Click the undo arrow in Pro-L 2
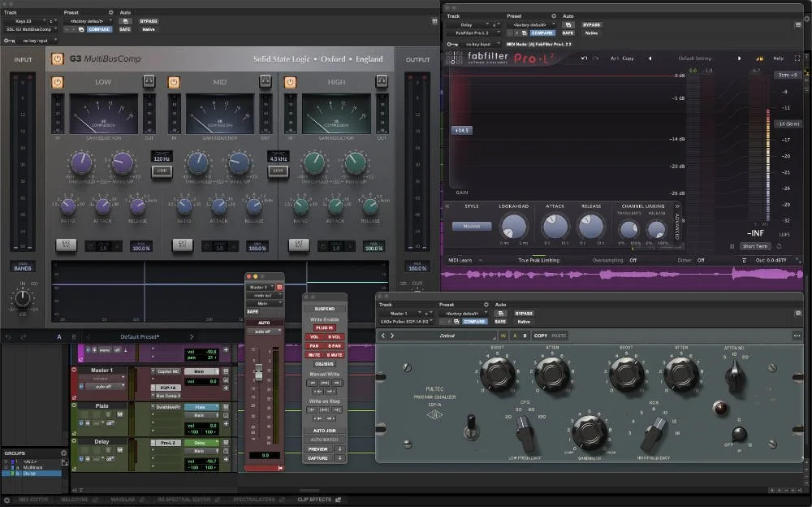Screen dimensions: 812x507 [x=584, y=58]
